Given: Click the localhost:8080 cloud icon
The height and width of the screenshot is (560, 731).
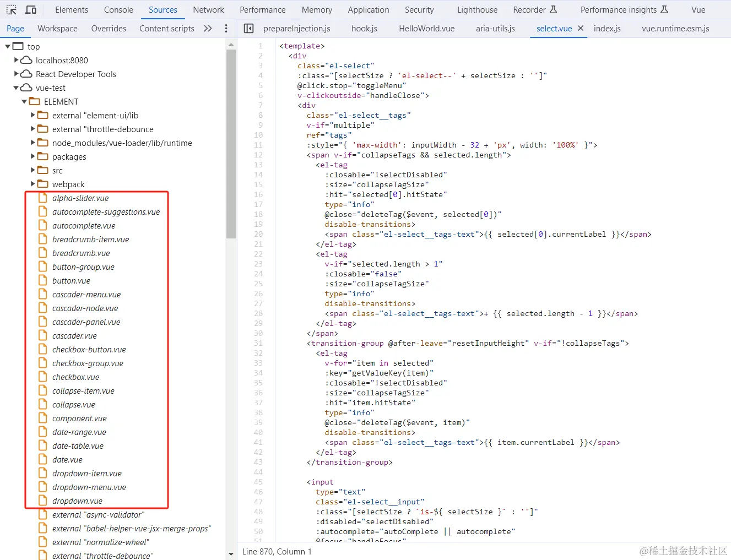Looking at the screenshot, I should pos(26,60).
